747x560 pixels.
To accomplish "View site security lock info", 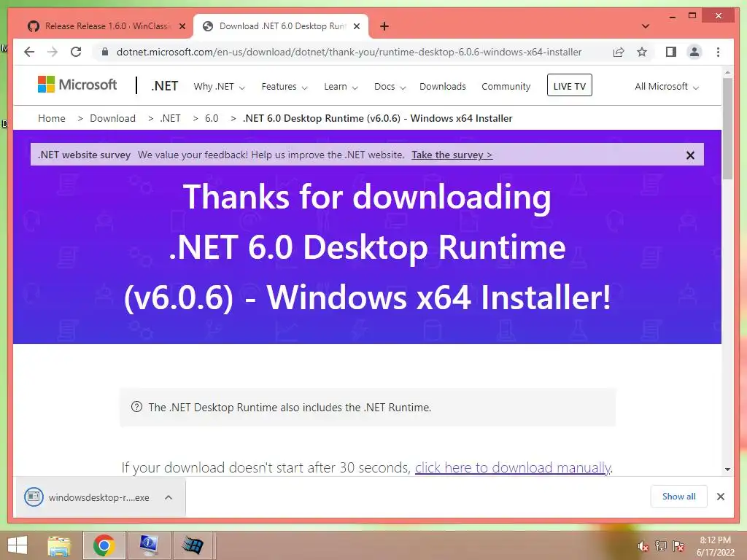I will [105, 52].
